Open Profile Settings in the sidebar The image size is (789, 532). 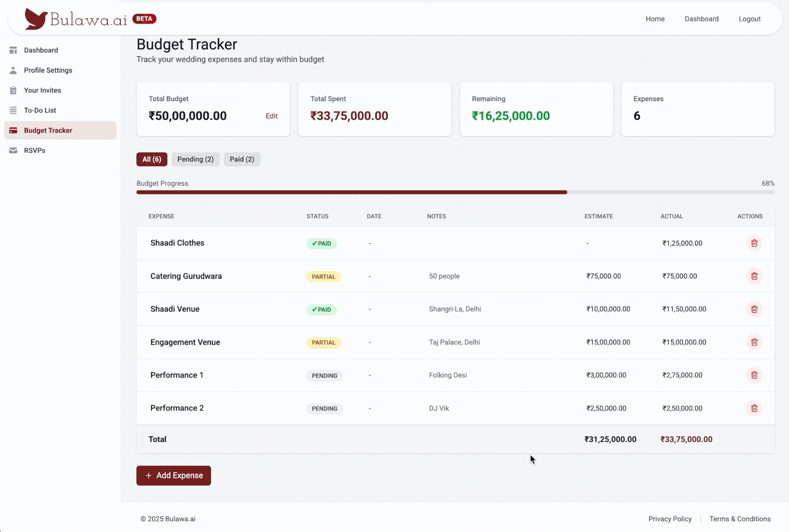[x=60, y=70]
